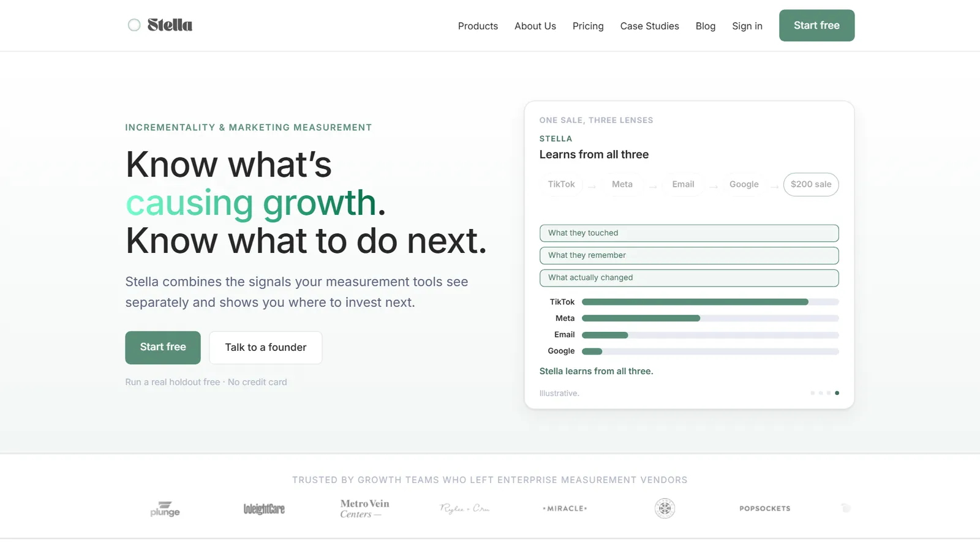
Task: Click 'Illustrative.' caption
Action: tap(559, 393)
